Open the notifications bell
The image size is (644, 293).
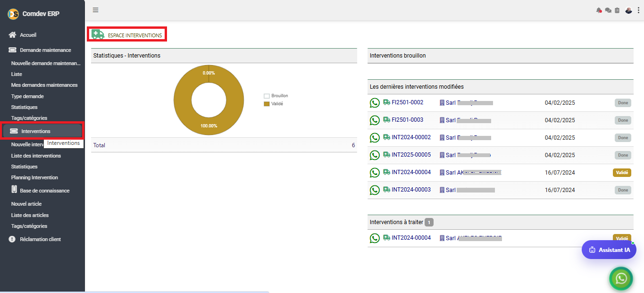pos(599,10)
